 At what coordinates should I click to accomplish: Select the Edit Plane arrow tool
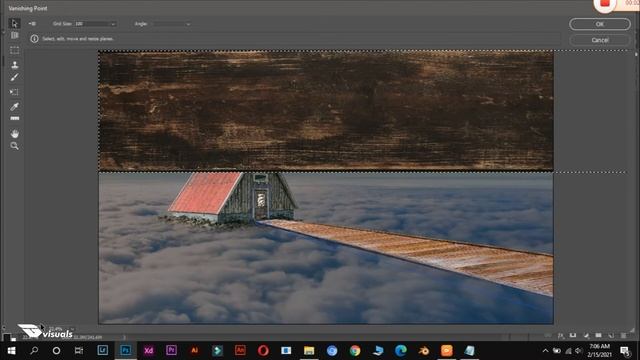(x=15, y=23)
